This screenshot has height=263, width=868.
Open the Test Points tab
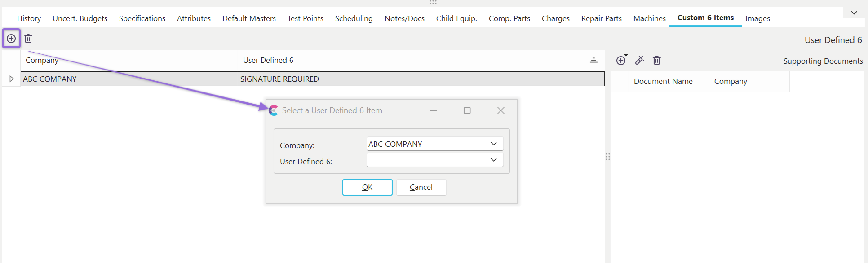(x=305, y=18)
